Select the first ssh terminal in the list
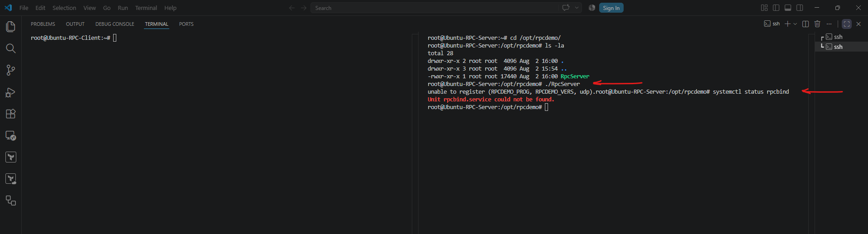The image size is (868, 234). 841,37
